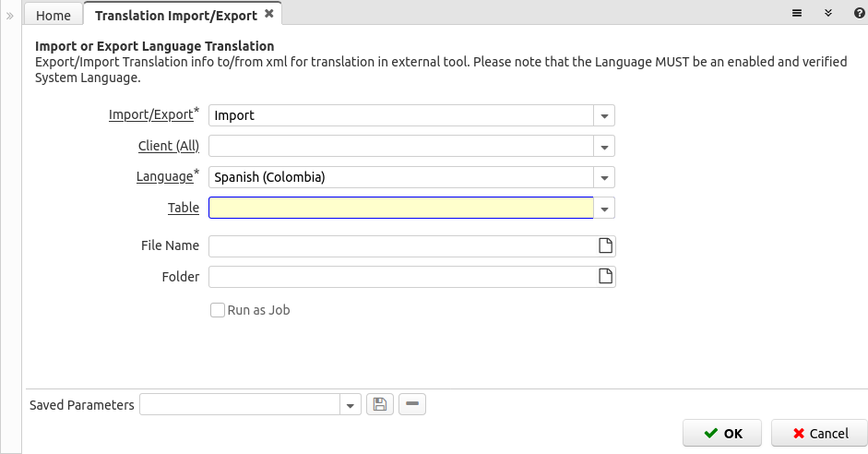Open the hamburger menu icon at top right
Screen dimensions: 868x454
[797, 13]
